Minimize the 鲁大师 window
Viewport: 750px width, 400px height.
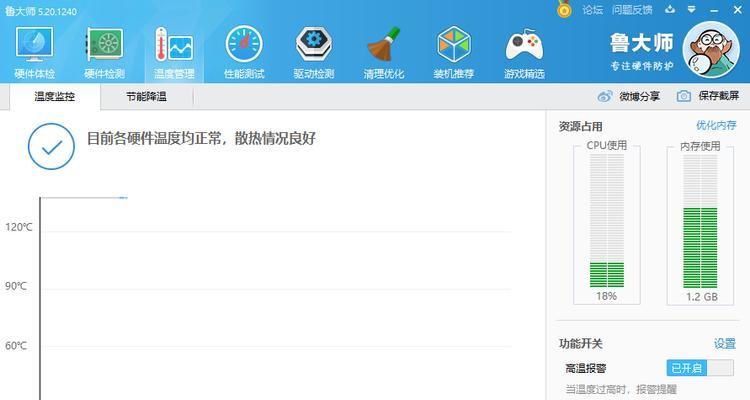[714, 10]
